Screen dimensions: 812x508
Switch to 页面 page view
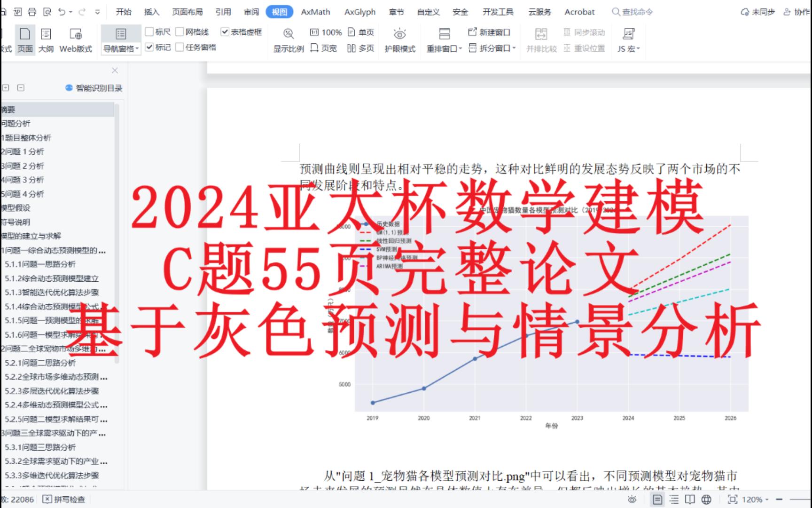tap(25, 40)
